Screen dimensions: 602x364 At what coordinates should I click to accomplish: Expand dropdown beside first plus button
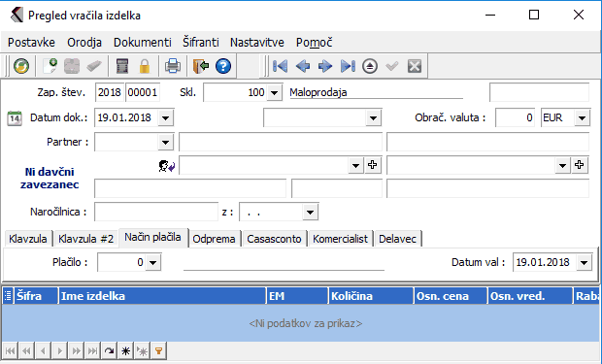356,165
